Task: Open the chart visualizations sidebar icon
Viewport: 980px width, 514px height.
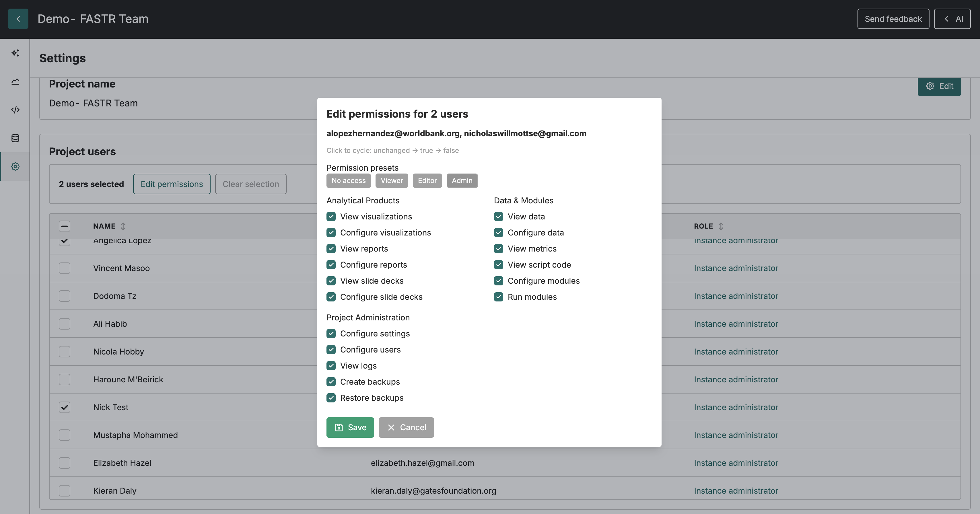Action: (x=15, y=81)
